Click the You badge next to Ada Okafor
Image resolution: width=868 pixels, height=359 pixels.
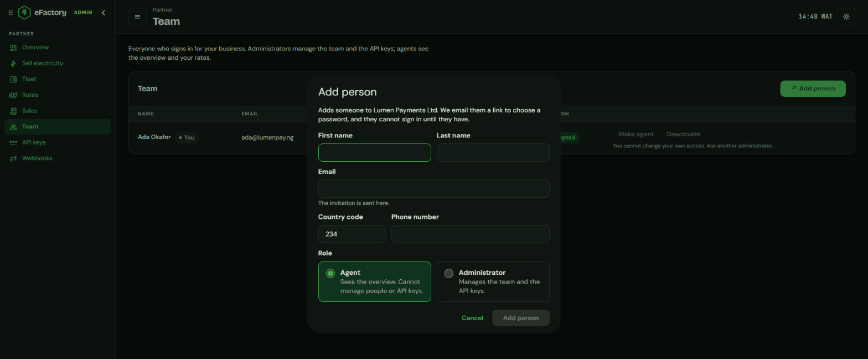(x=187, y=137)
